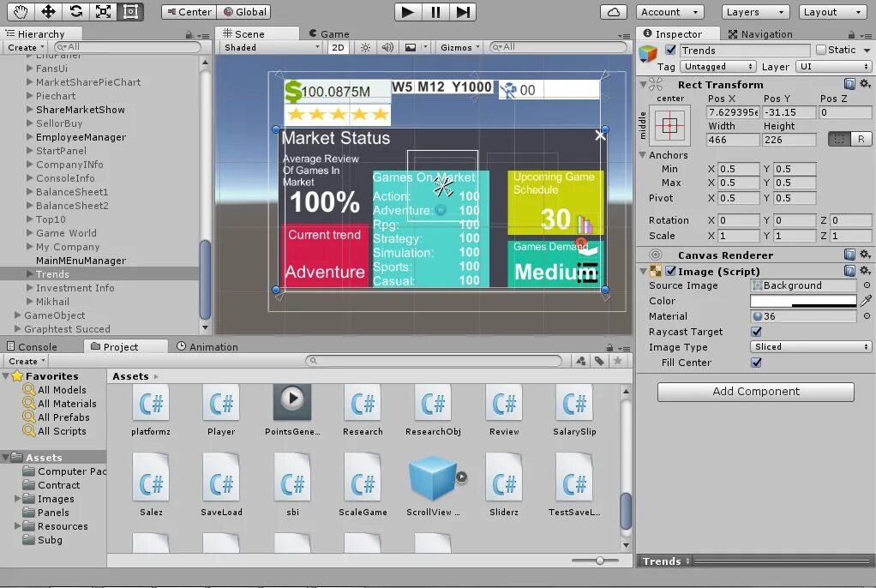Select the Rotate tool

coord(75,12)
